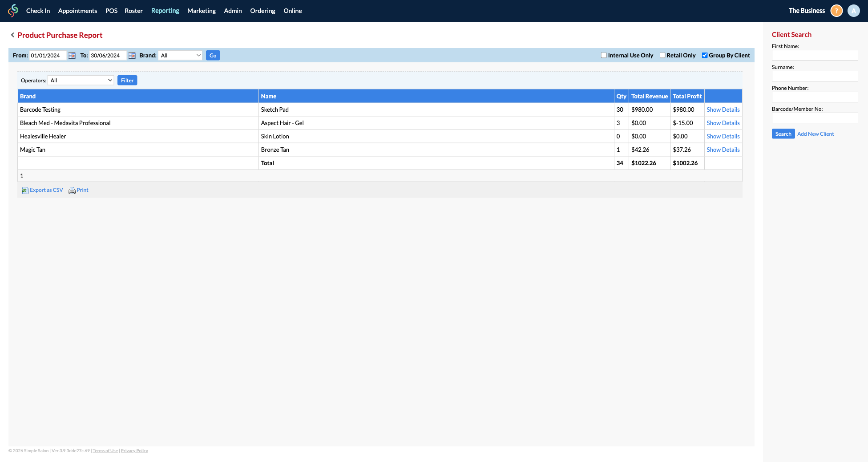The height and width of the screenshot is (462, 868).
Task: Click the orange help question mark icon
Action: (x=836, y=10)
